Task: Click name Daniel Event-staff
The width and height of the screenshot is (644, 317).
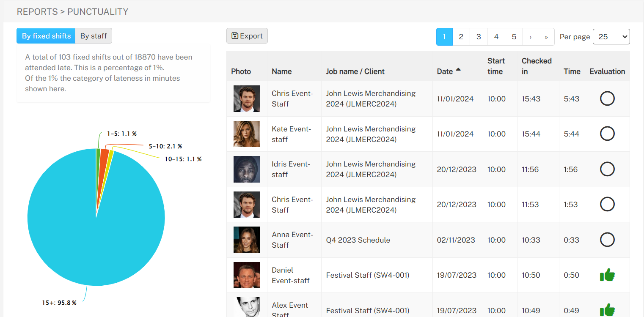Action: pyautogui.click(x=291, y=275)
